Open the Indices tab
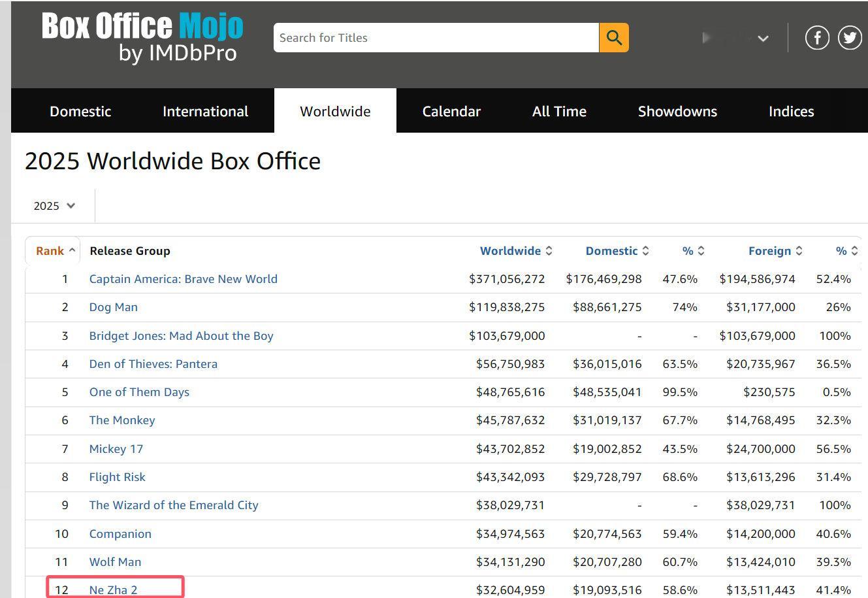 coord(791,111)
